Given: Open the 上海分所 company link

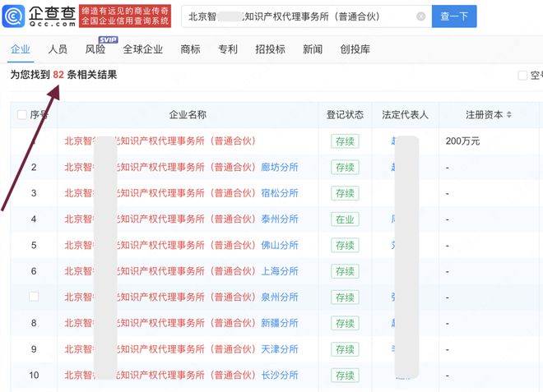Looking at the screenshot, I should click(x=182, y=271).
